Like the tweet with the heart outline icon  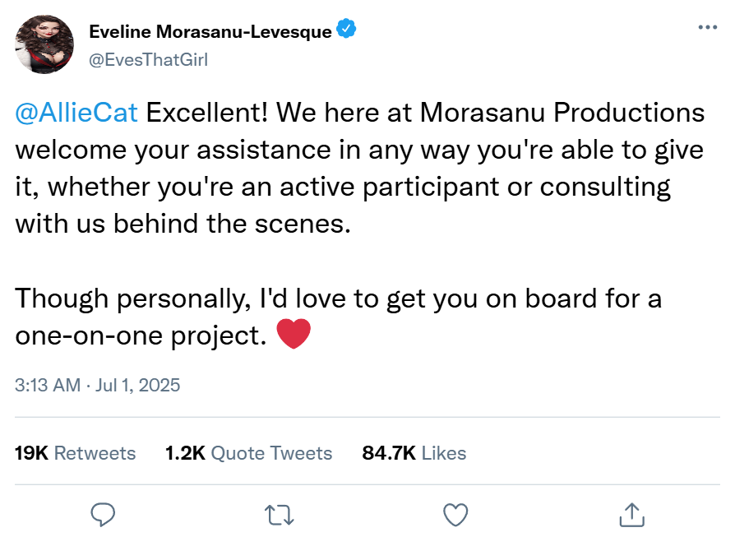click(455, 515)
